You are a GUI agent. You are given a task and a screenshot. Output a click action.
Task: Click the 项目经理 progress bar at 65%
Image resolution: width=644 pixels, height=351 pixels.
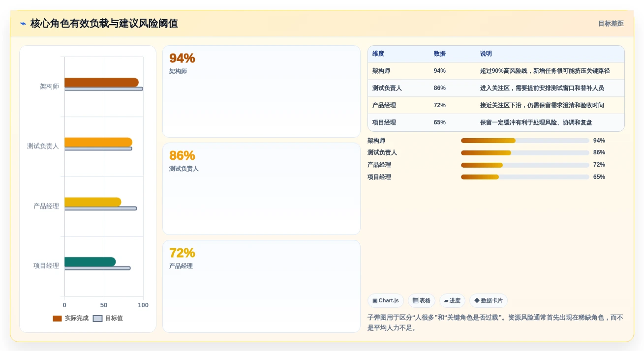[x=525, y=177]
